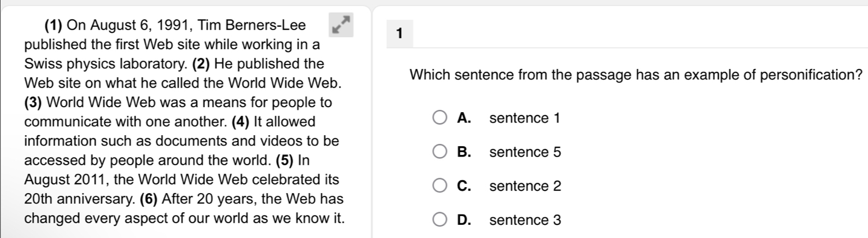Click the (3) sentence marker in passage
This screenshot has height=238, width=868.
35,102
